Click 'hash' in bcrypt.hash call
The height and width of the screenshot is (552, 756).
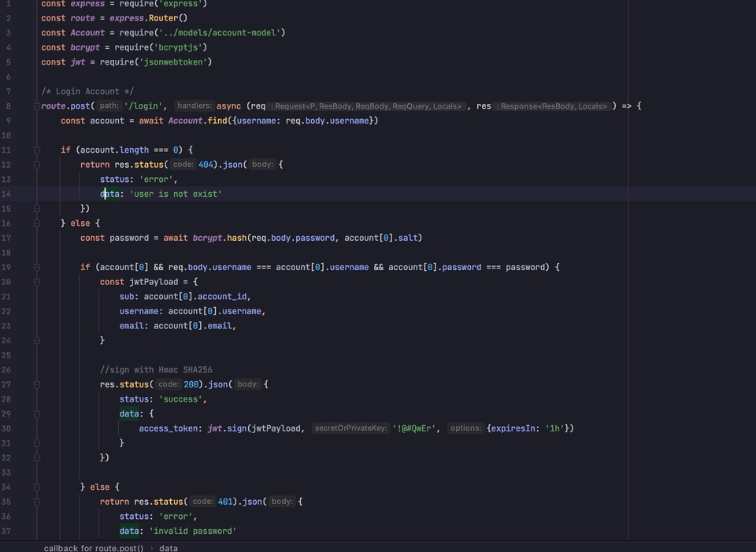click(x=237, y=238)
